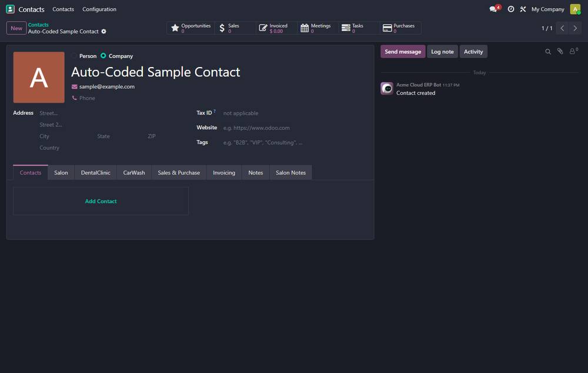The height and width of the screenshot is (373, 588).
Task: Switch to the CarWash tab
Action: point(134,173)
